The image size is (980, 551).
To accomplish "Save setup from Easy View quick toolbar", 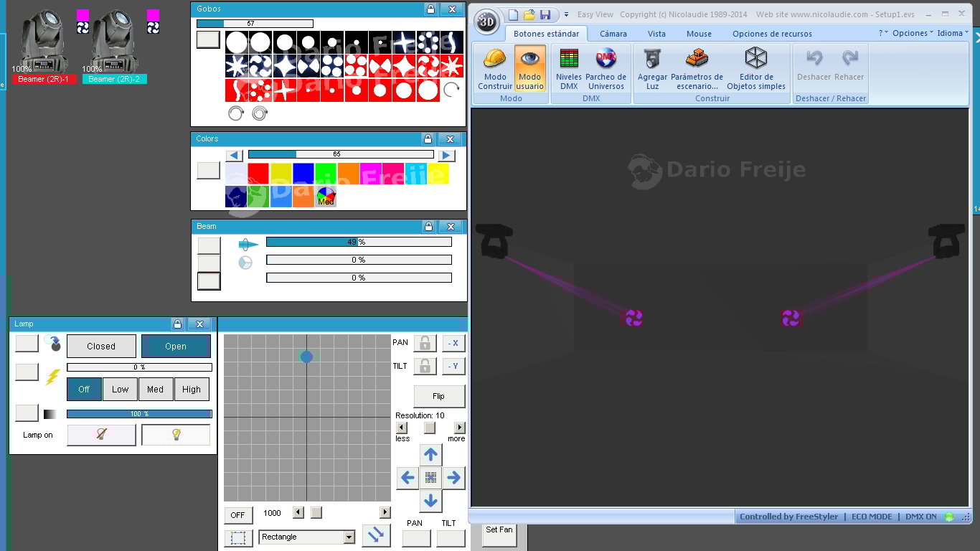I will [x=545, y=14].
